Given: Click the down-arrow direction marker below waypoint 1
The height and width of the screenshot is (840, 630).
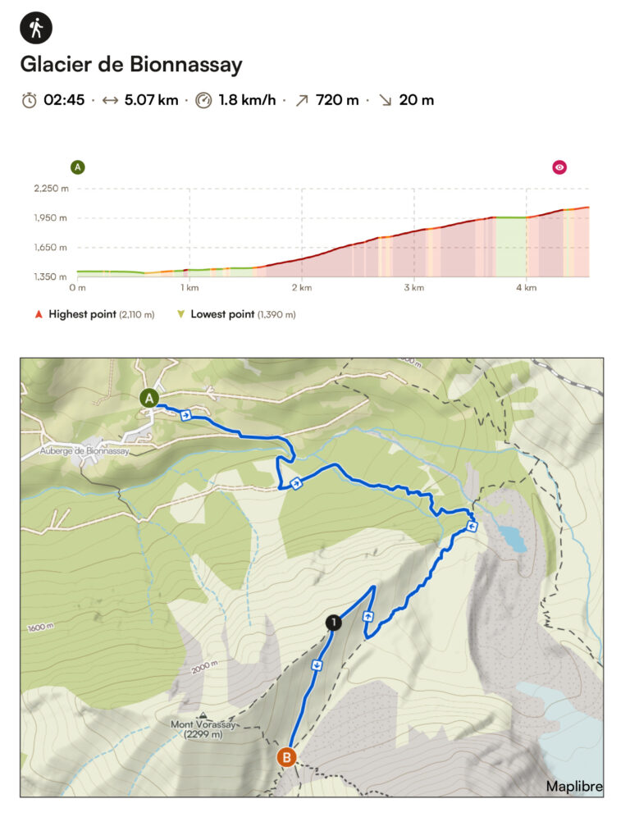Looking at the screenshot, I should pos(317,665).
